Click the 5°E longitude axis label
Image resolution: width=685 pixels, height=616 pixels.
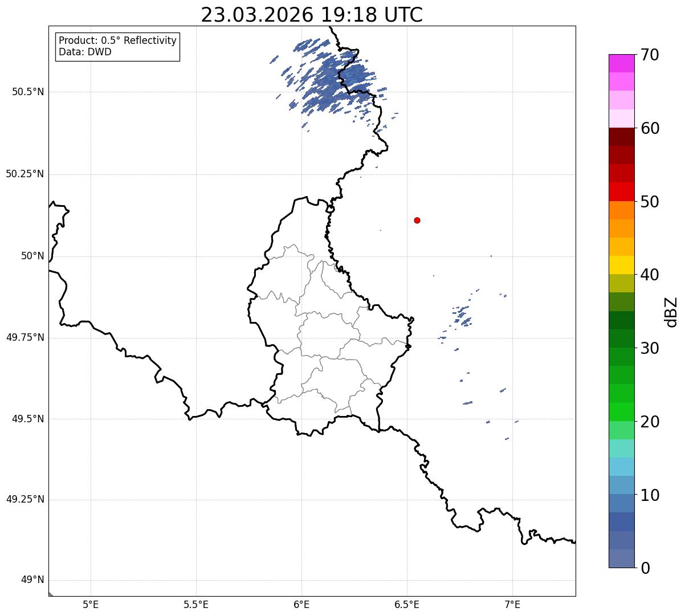point(91,604)
